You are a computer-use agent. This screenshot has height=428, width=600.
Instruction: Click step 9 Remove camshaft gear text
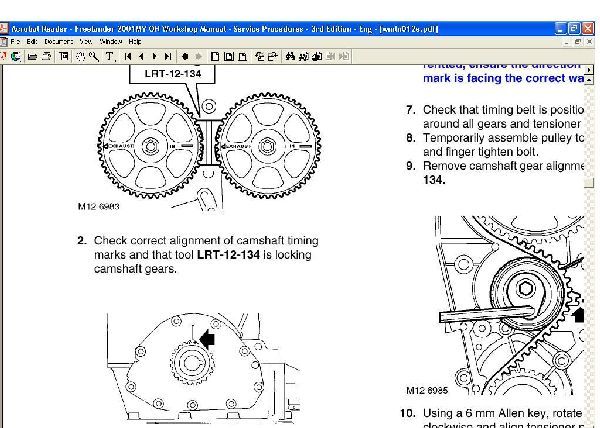(503, 173)
